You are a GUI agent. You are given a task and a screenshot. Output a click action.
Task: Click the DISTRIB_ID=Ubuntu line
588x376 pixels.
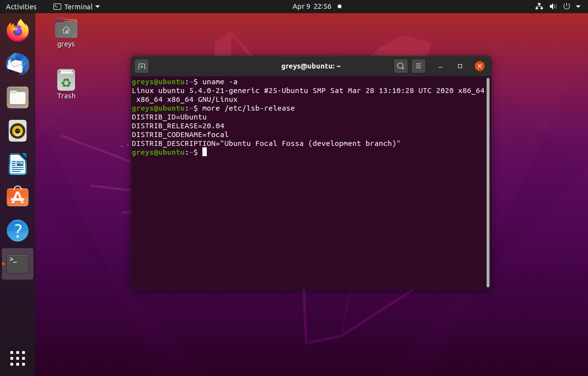point(169,117)
